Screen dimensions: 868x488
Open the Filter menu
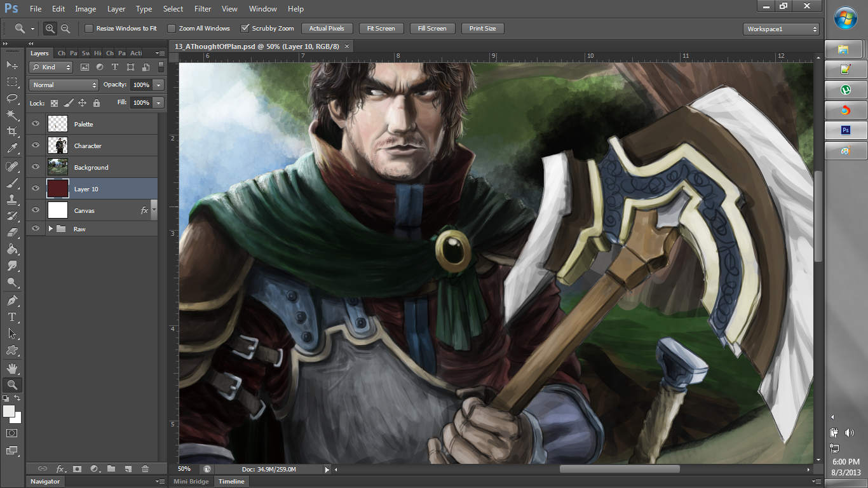click(x=203, y=9)
